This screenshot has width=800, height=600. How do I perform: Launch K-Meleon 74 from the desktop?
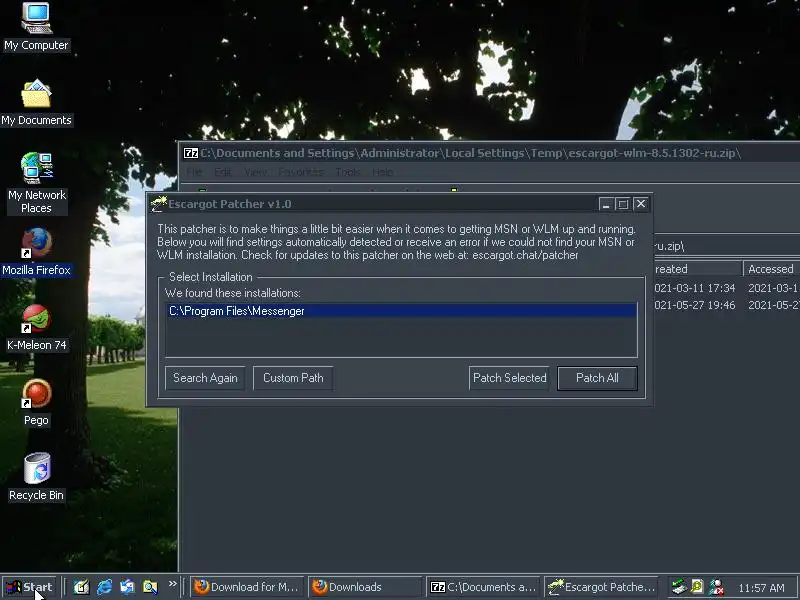[x=36, y=328]
